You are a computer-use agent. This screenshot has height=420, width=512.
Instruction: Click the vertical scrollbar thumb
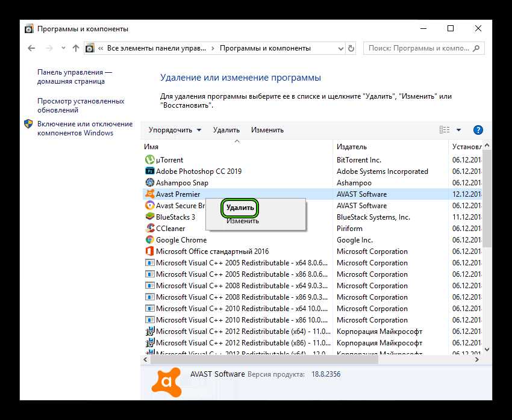(487, 199)
